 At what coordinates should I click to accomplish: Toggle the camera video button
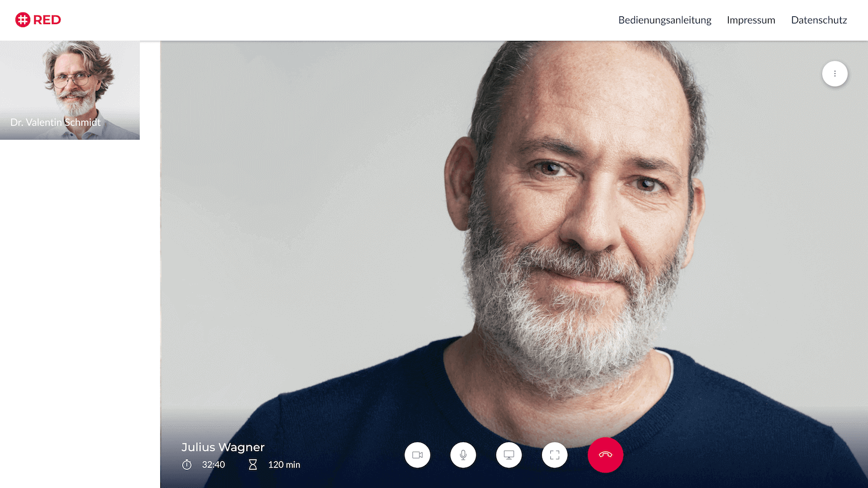coord(417,455)
